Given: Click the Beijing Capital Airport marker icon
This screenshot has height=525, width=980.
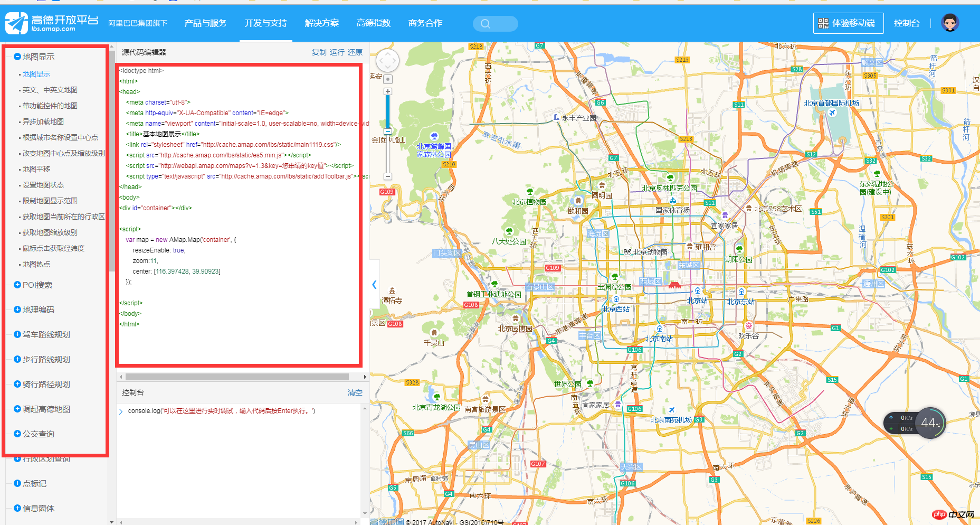Looking at the screenshot, I should (x=832, y=112).
